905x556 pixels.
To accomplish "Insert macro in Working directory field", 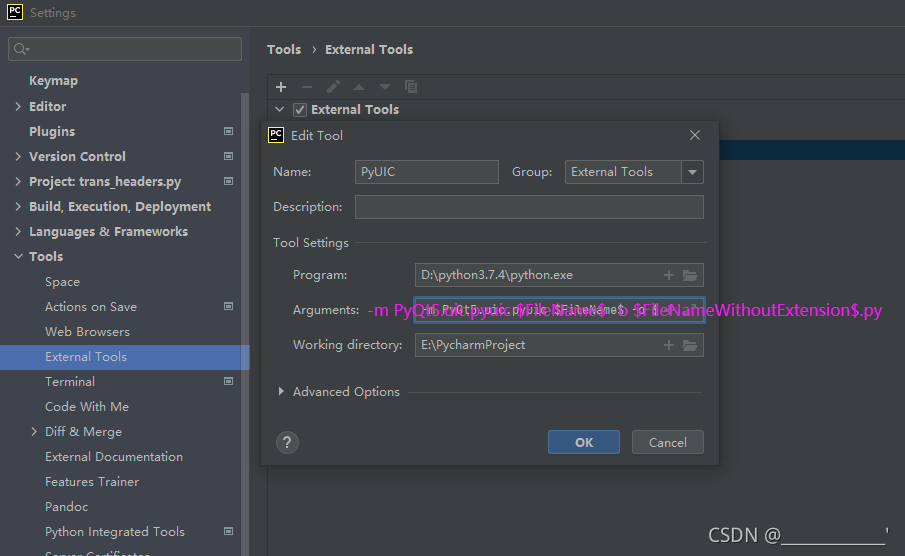I will (669, 345).
